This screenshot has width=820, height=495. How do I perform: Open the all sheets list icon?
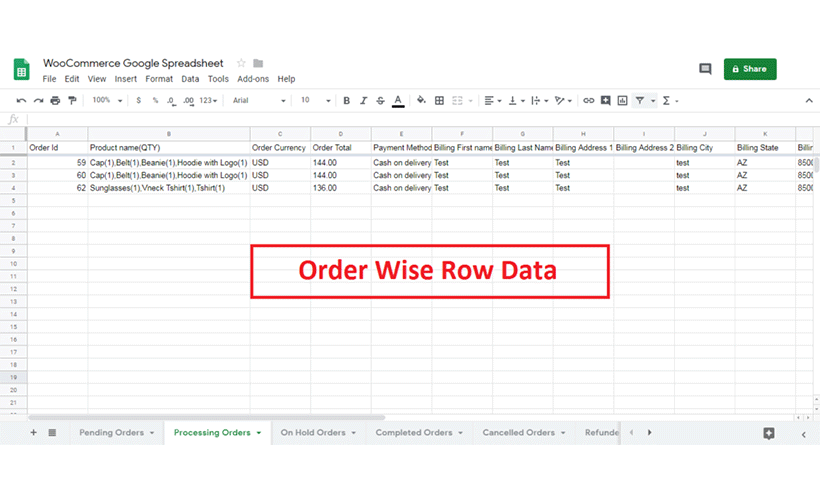coord(52,433)
